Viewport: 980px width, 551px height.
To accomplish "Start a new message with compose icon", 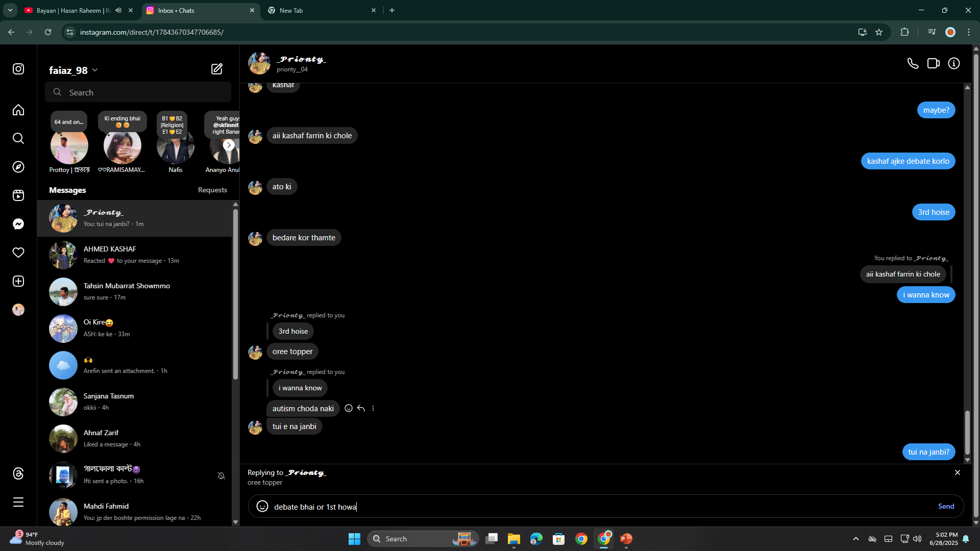I will (217, 69).
